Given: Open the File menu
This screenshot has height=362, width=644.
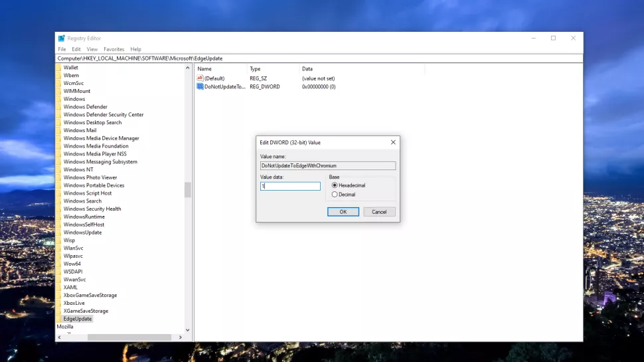Looking at the screenshot, I should coord(62,49).
